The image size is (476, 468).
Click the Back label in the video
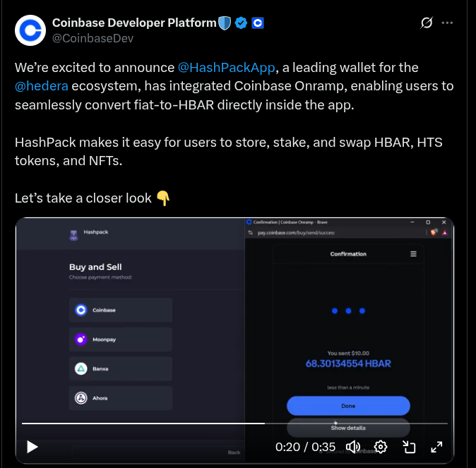pyautogui.click(x=234, y=452)
